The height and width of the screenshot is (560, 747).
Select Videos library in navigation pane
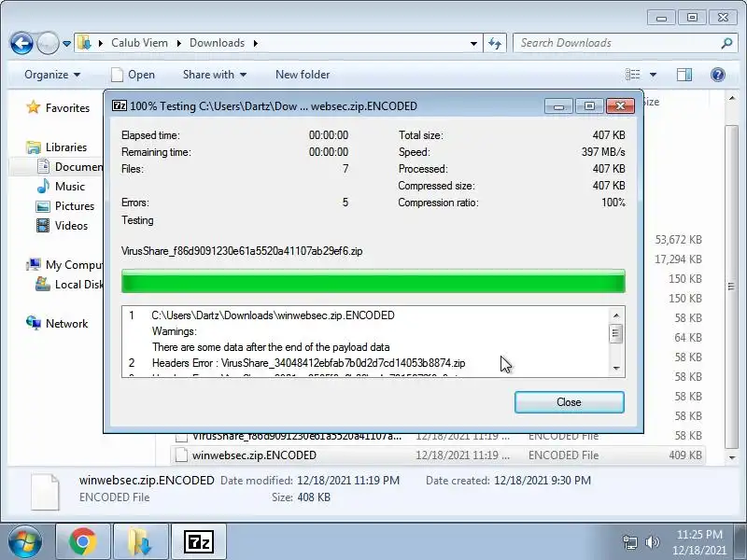coord(72,225)
